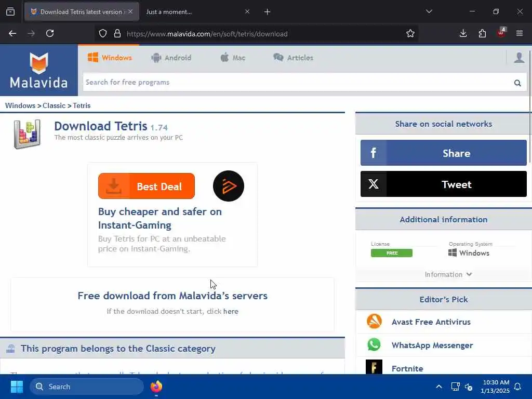Screen dimensions: 532x399
Task: Click the 'here' download link
Action: [231, 312]
